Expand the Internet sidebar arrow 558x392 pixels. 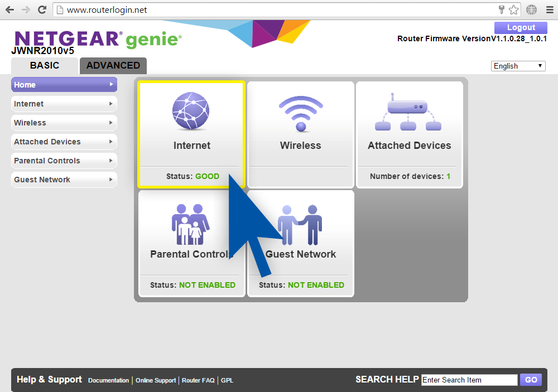(111, 104)
